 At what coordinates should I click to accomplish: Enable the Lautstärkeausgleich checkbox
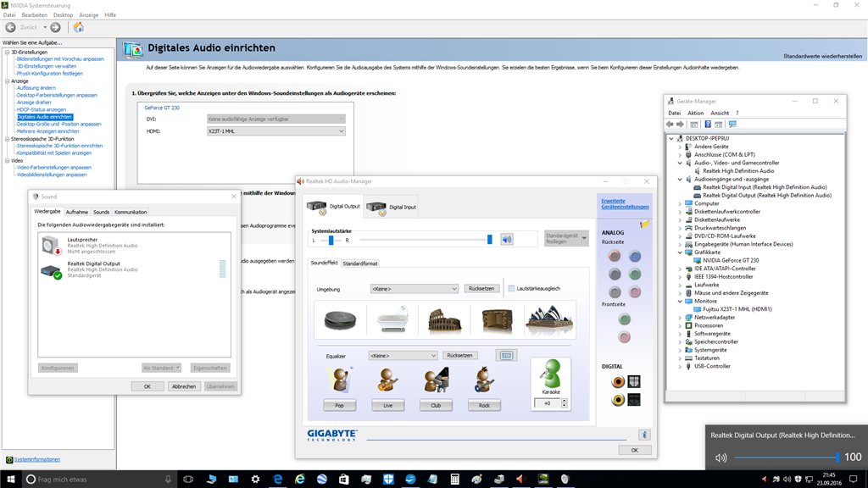(511, 289)
